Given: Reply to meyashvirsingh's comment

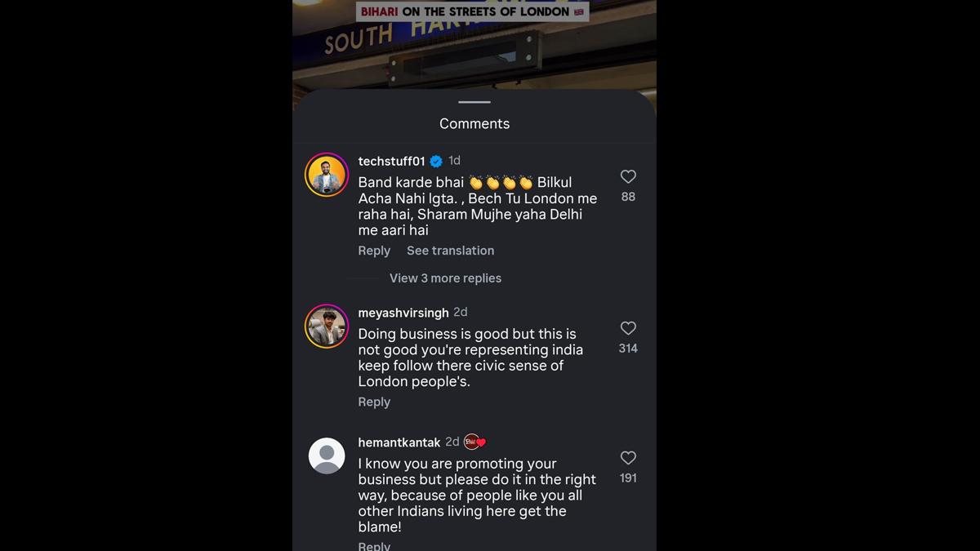Looking at the screenshot, I should (x=374, y=402).
